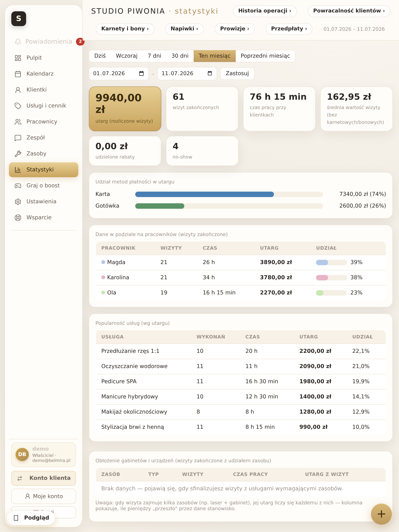Click the phone icon in Podgląd
Image resolution: width=399 pixels, height=532 pixels.
point(16,518)
